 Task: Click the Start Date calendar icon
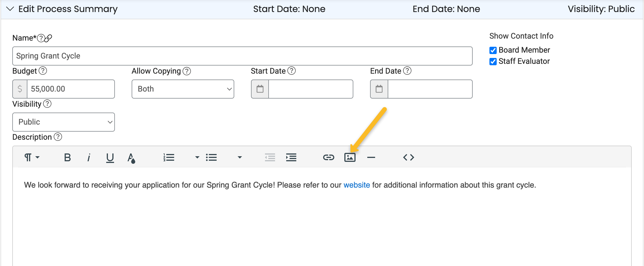coord(260,89)
